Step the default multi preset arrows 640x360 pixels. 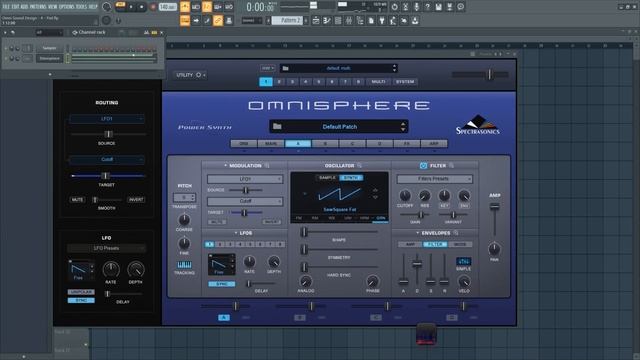click(x=394, y=68)
